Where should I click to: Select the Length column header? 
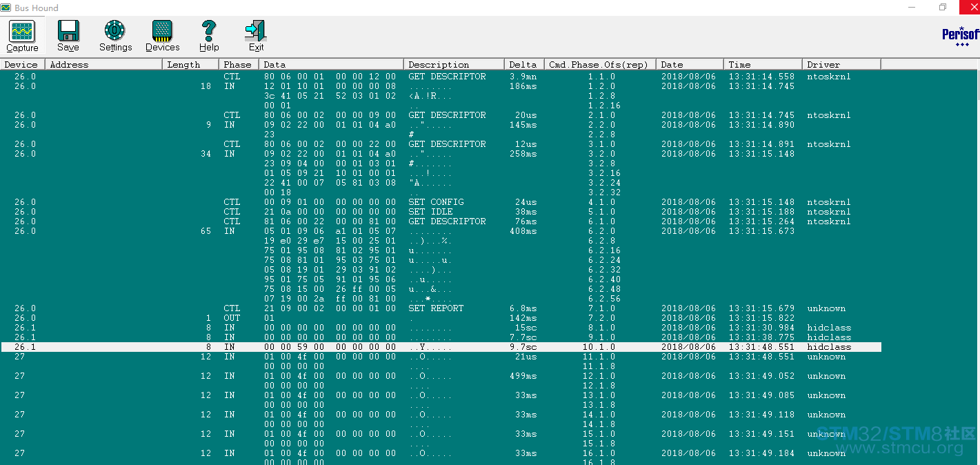click(191, 64)
